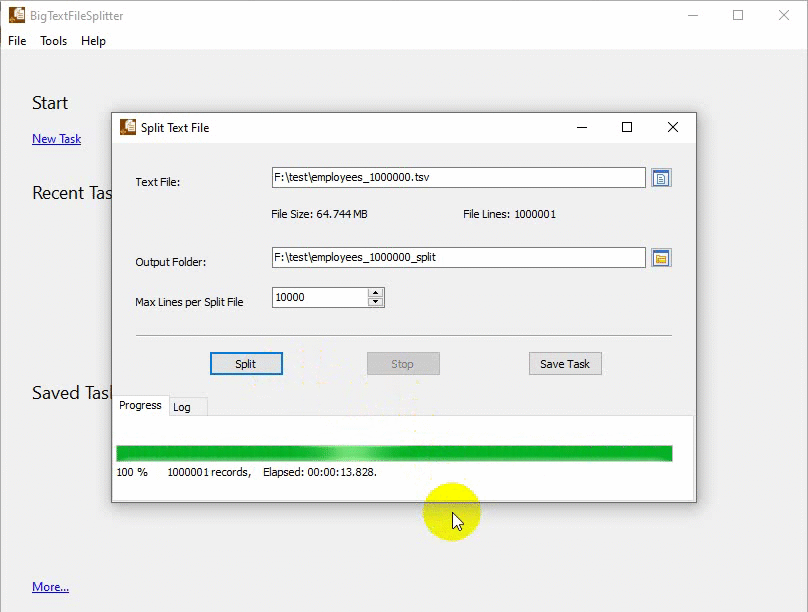Viewport: 808px width, 612px height.
Task: Start splitting with the Split button
Action: point(246,363)
